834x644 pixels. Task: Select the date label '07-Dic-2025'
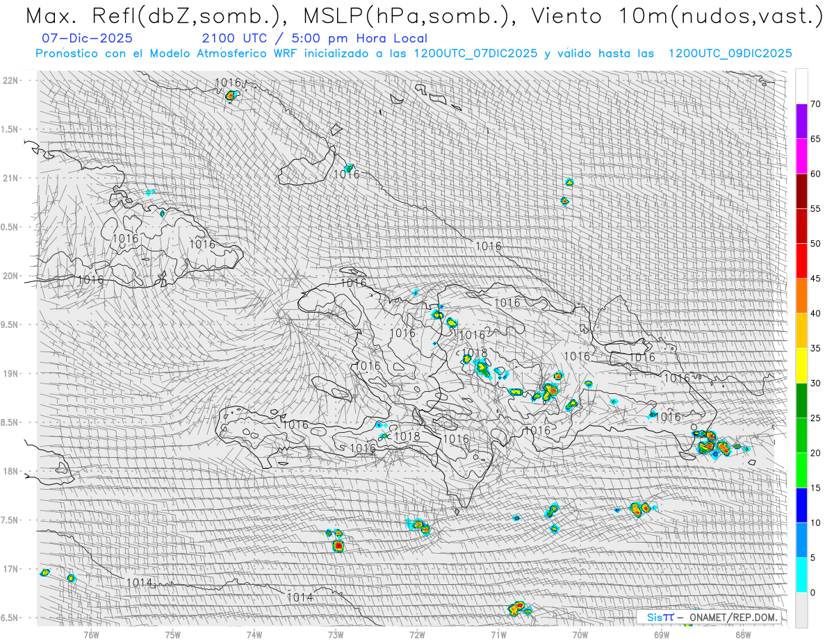tap(88, 39)
